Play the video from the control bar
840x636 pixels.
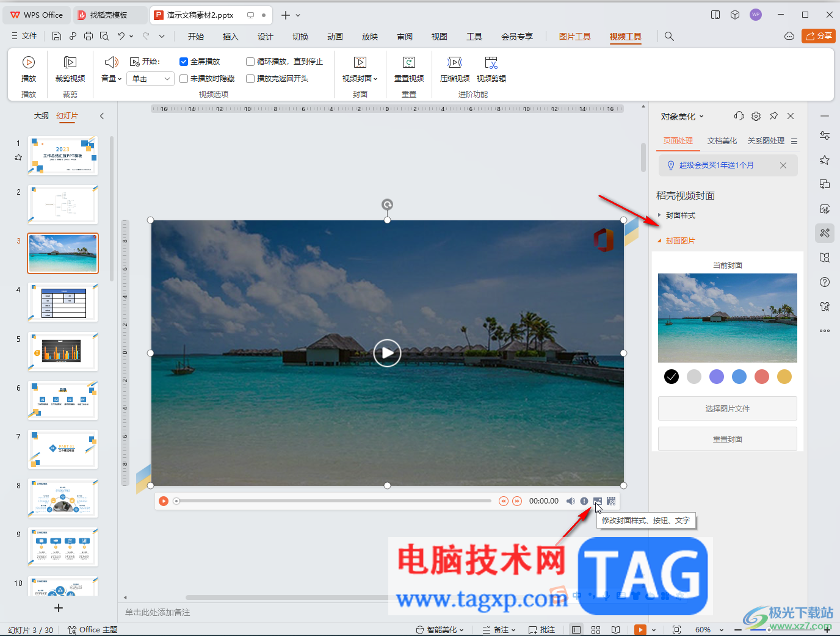[x=164, y=501]
